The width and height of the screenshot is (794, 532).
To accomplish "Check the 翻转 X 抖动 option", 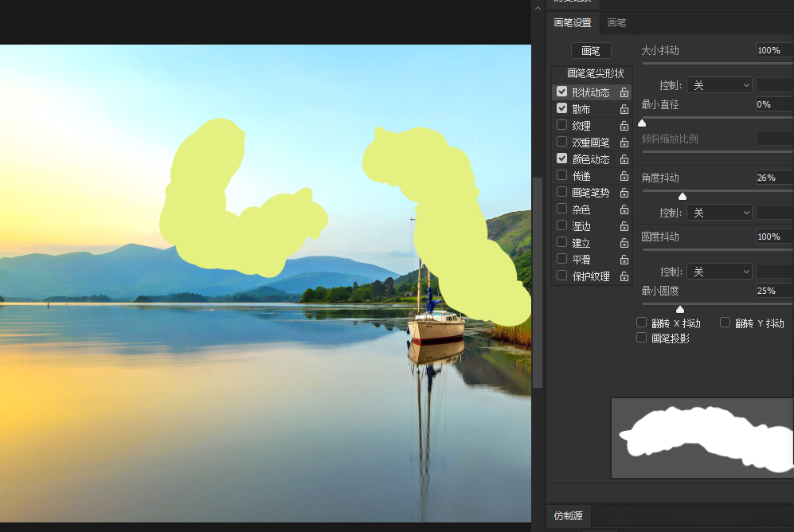I will (x=642, y=323).
